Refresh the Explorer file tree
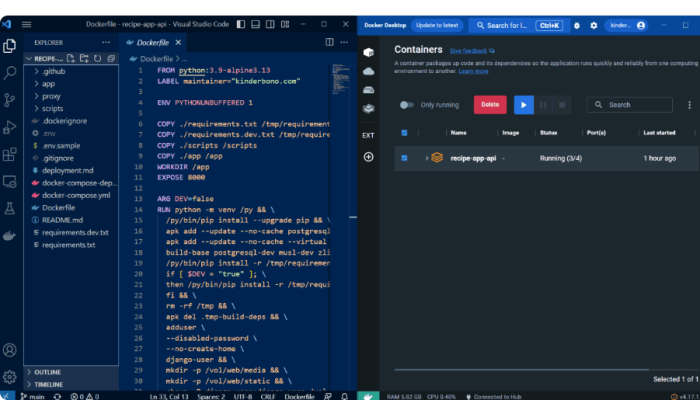Image resolution: width=700 pixels, height=400 pixels. click(x=97, y=58)
